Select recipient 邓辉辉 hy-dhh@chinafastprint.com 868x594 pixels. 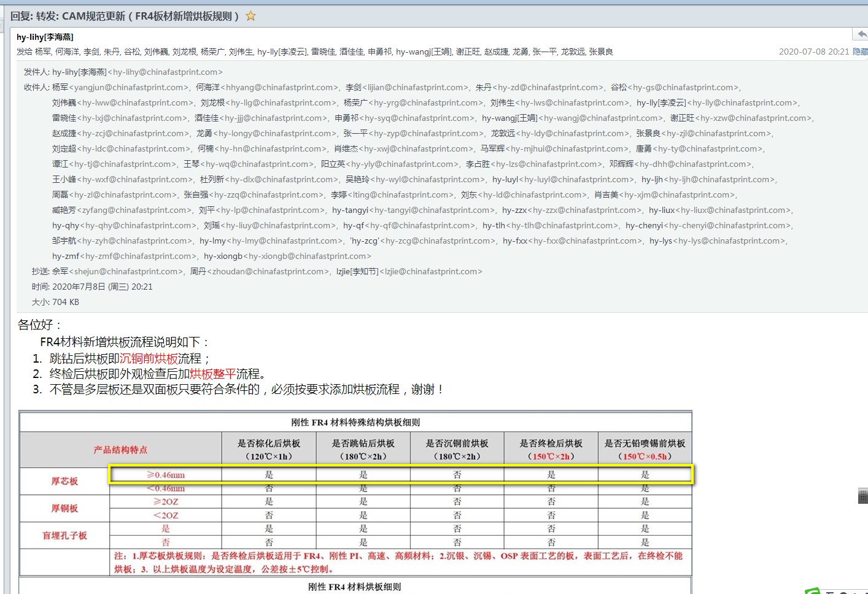coord(681,164)
